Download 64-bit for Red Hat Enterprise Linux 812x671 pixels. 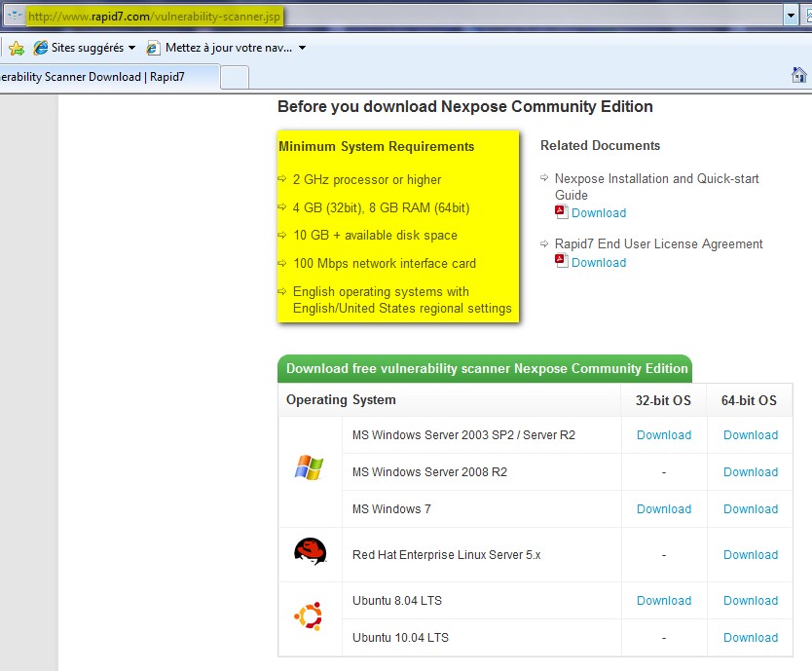751,555
